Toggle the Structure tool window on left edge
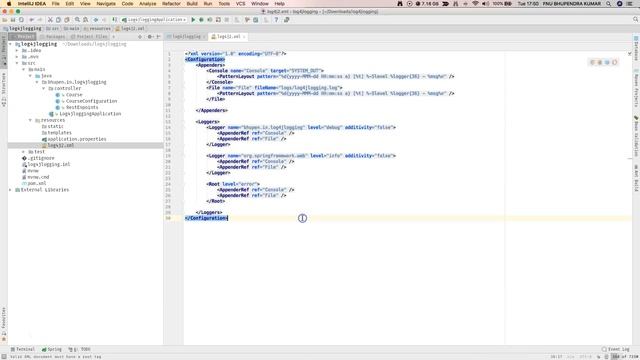 coord(4,89)
